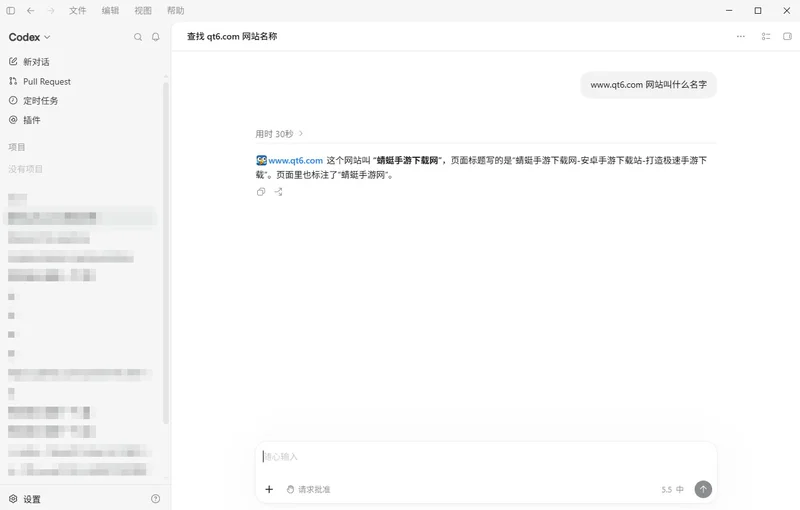Go back with the left arrow
800x510 pixels.
pyautogui.click(x=31, y=10)
